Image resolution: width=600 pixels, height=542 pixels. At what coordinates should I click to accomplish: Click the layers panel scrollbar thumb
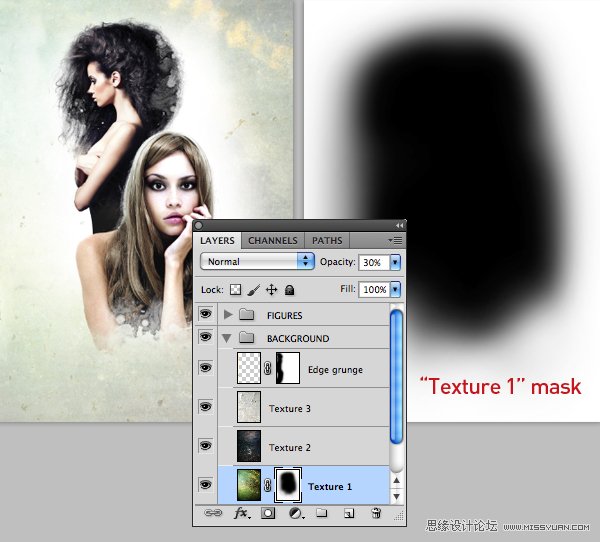coord(397,377)
